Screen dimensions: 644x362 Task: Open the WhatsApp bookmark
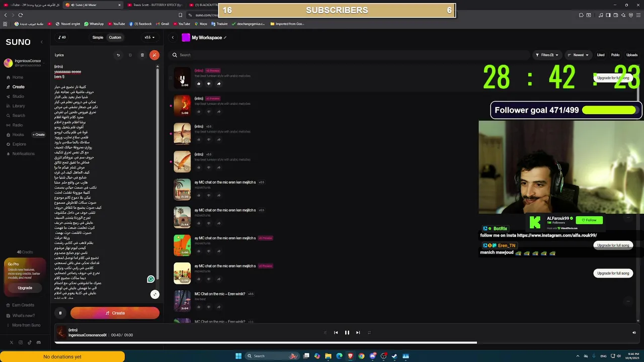pos(94,24)
